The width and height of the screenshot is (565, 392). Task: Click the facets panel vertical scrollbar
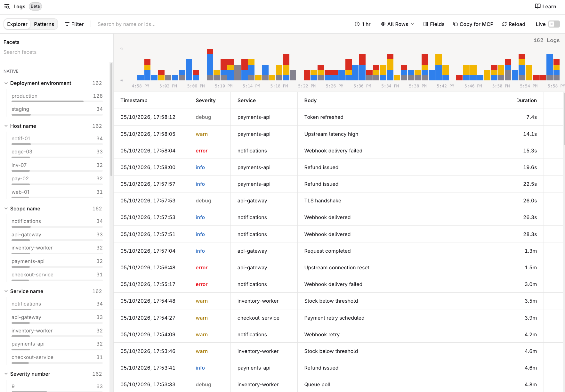click(x=111, y=119)
